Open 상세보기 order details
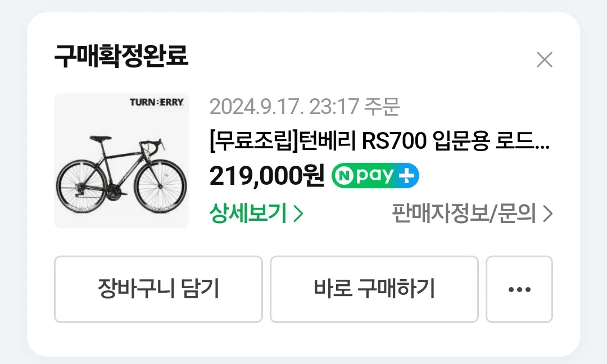The width and height of the screenshot is (607, 364). pos(256,213)
